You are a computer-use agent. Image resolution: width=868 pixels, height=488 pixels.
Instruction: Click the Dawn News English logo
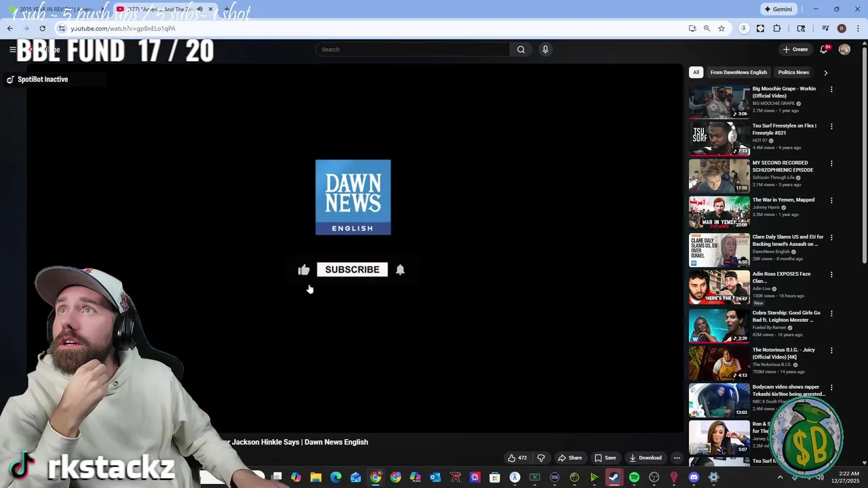click(353, 197)
